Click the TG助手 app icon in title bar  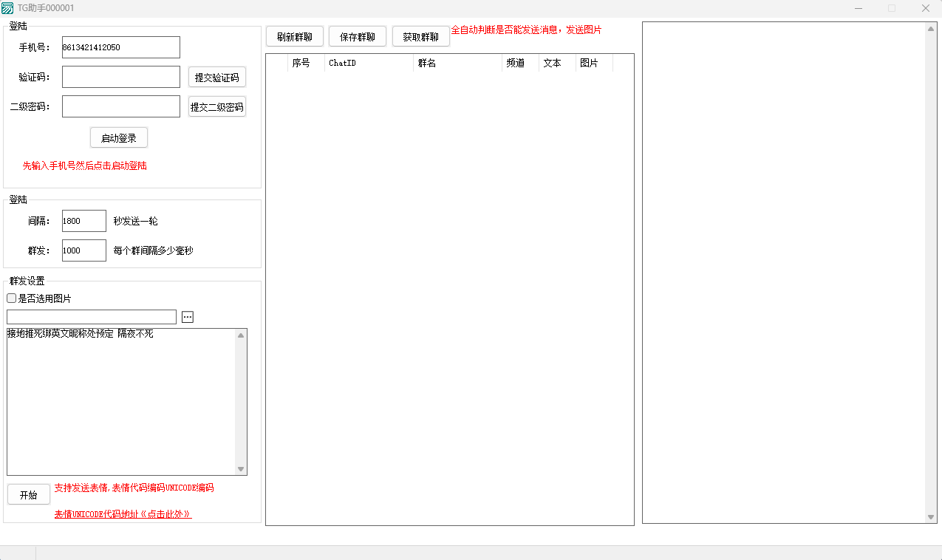pyautogui.click(x=7, y=8)
